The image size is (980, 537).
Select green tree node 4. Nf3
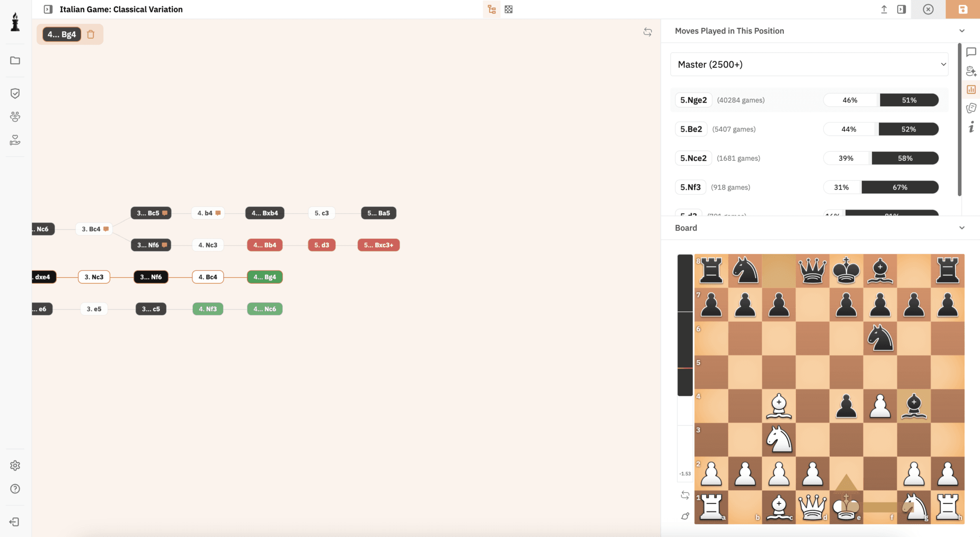click(x=208, y=309)
